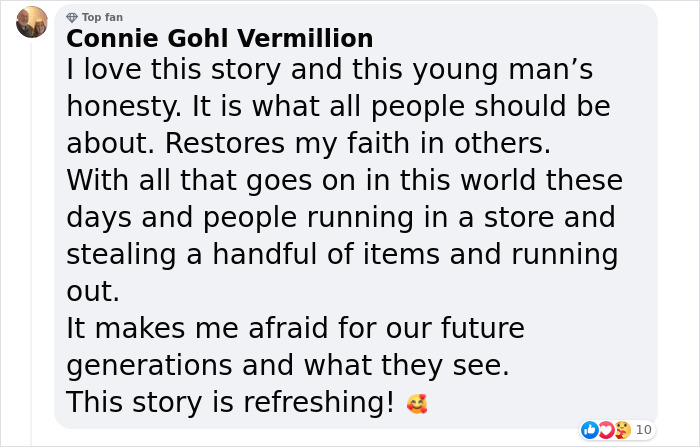
Task: Open Connie Gohl Vermillion's profile picture
Action: click(x=32, y=22)
